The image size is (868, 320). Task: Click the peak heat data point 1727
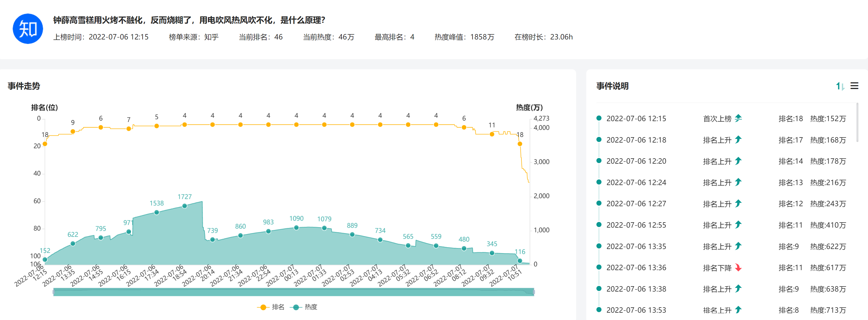(x=185, y=206)
